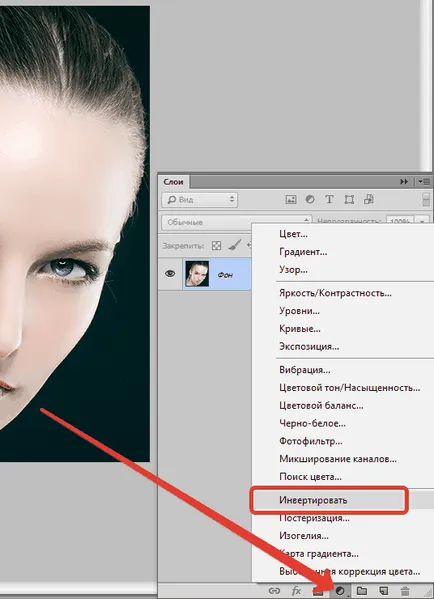Hide the Фон layer with eye icon
Screen dimensions: 434x599
tap(170, 274)
